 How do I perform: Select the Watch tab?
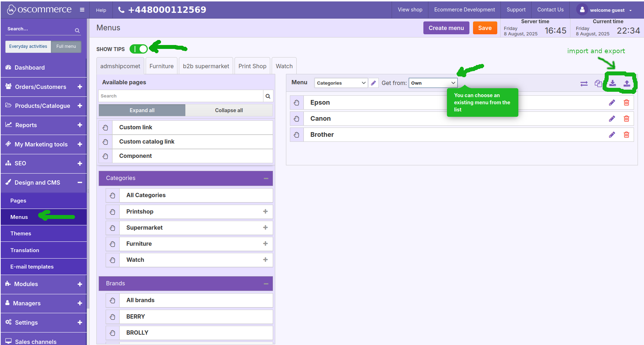click(284, 66)
